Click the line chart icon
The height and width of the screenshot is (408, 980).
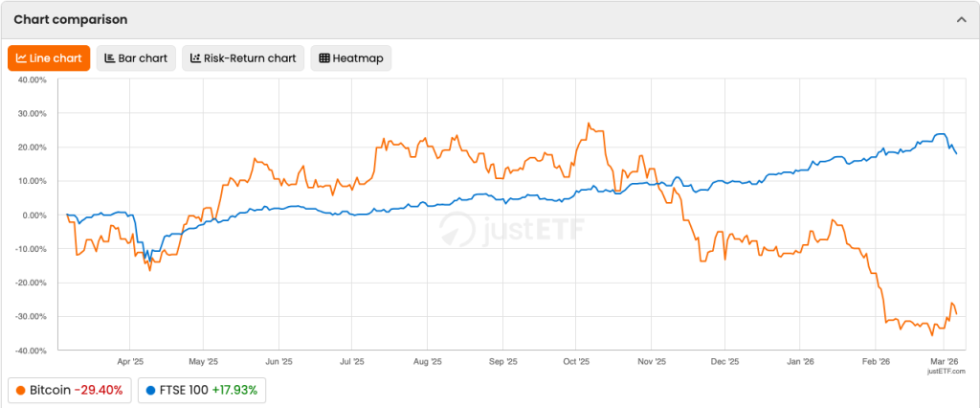pyautogui.click(x=21, y=58)
